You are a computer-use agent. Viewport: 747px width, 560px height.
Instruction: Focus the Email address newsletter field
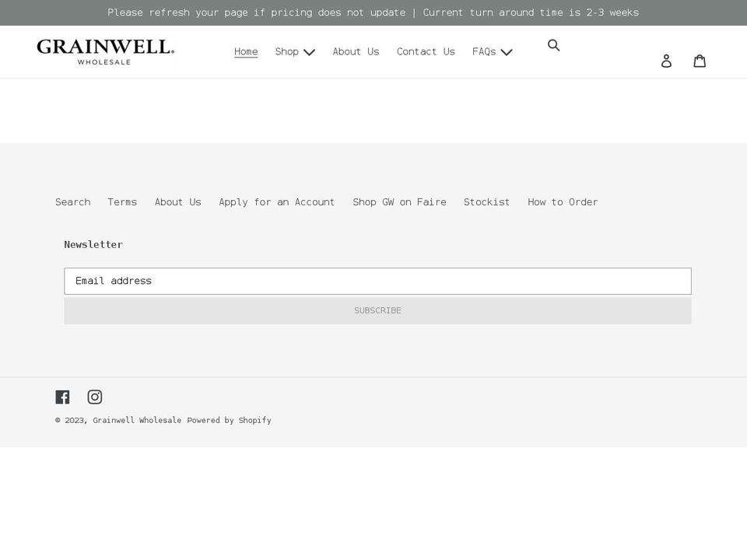pyautogui.click(x=378, y=281)
